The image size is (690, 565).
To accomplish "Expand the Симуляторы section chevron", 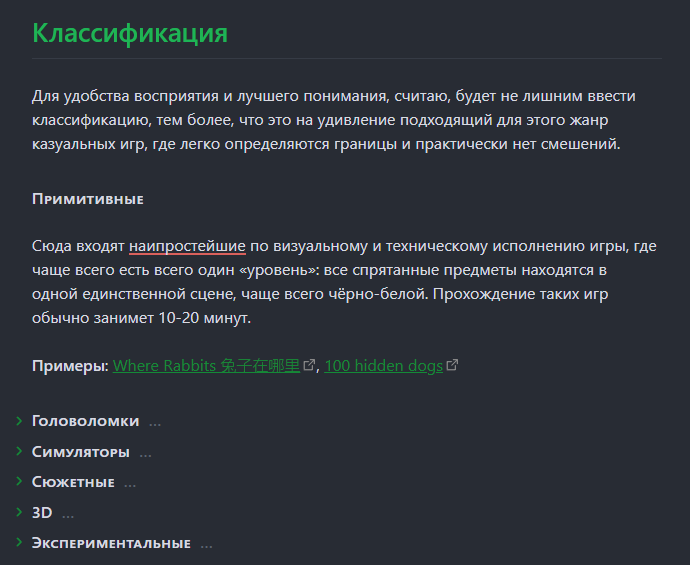I will click(x=19, y=451).
